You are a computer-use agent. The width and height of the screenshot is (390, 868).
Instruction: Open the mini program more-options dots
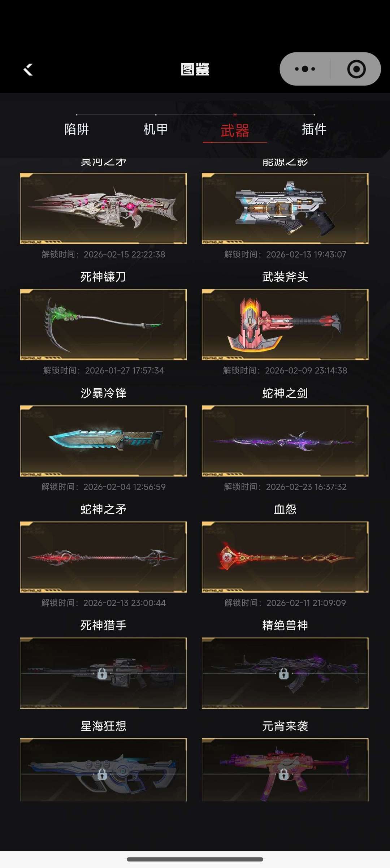coord(305,69)
